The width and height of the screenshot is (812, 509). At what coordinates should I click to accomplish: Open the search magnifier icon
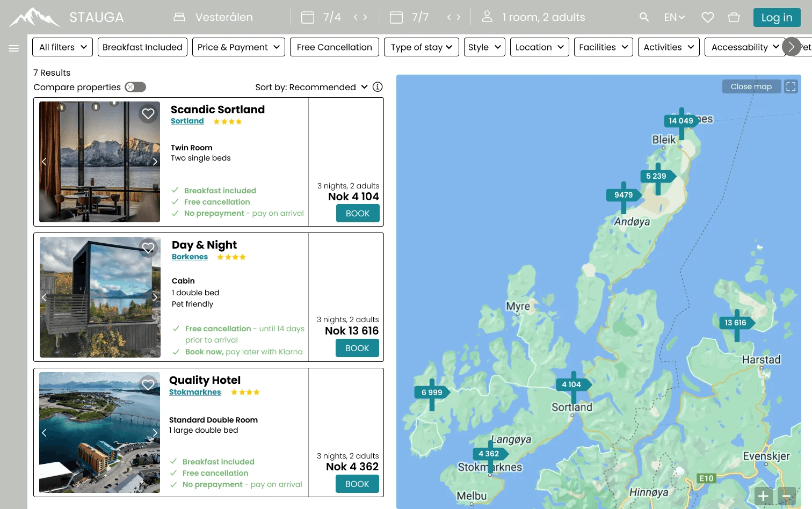click(x=644, y=17)
